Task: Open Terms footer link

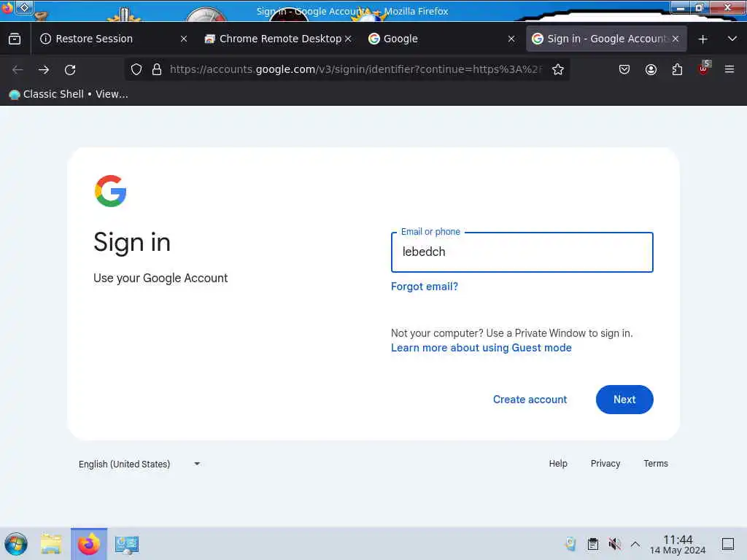Action: [656, 463]
